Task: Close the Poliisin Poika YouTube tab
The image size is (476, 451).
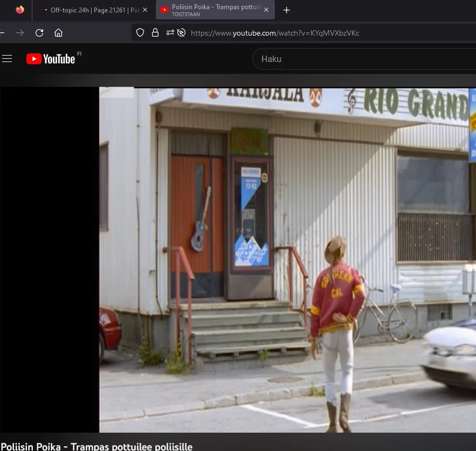Action: point(266,10)
